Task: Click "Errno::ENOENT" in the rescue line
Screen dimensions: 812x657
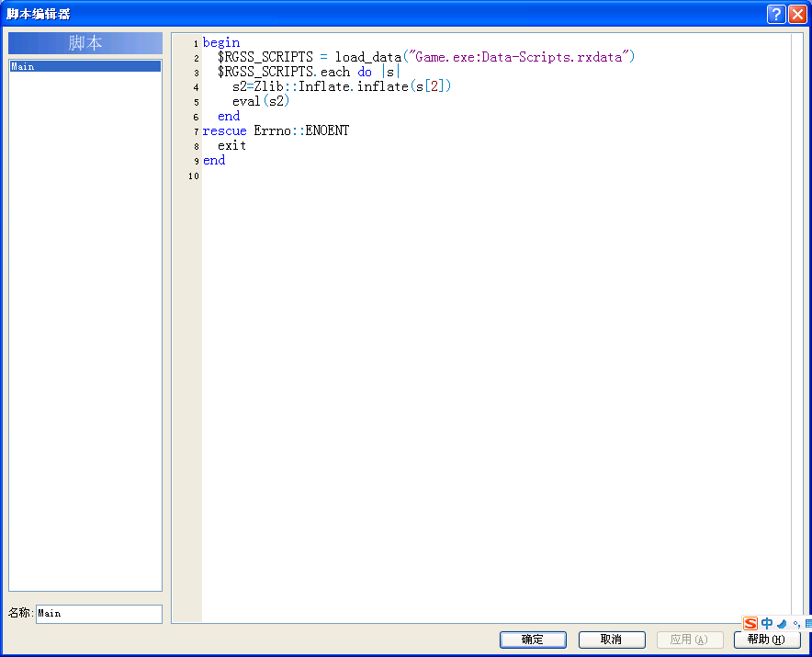Action: click(301, 130)
